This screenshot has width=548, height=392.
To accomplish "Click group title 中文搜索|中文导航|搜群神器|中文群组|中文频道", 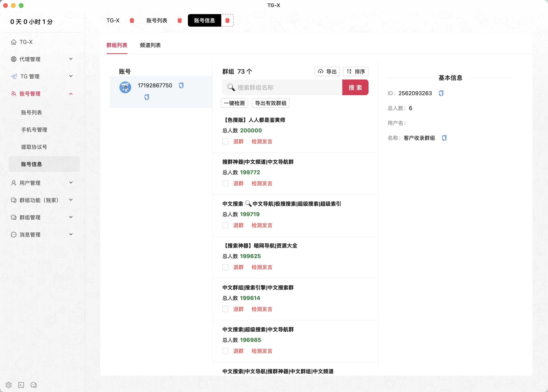I will pos(278,371).
